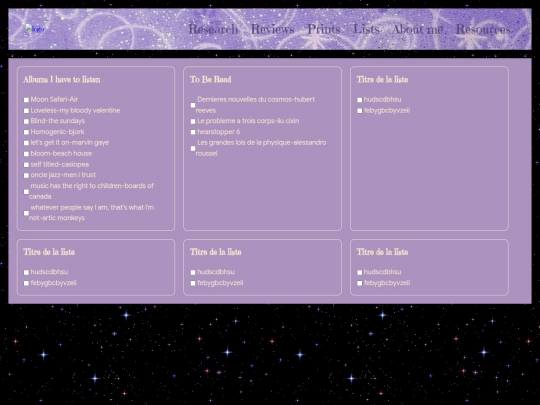Select the Homogenic-bjork label text
Screen dimensions: 540x405
pyautogui.click(x=57, y=132)
